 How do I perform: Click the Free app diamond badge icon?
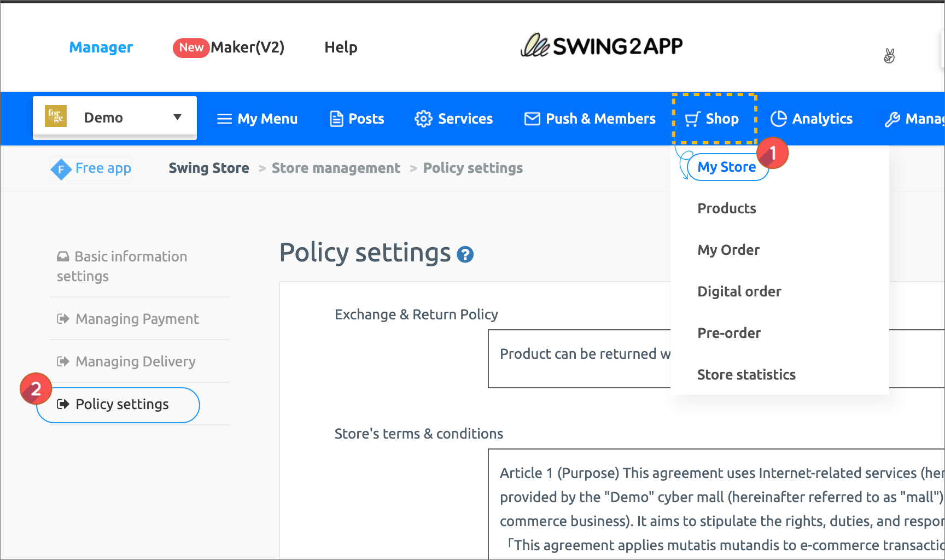coord(61,169)
